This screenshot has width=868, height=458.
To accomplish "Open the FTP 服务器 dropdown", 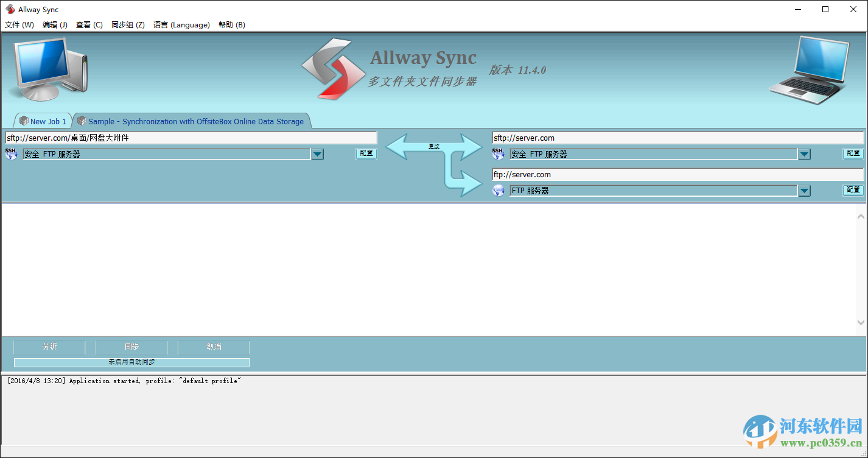I will 804,190.
